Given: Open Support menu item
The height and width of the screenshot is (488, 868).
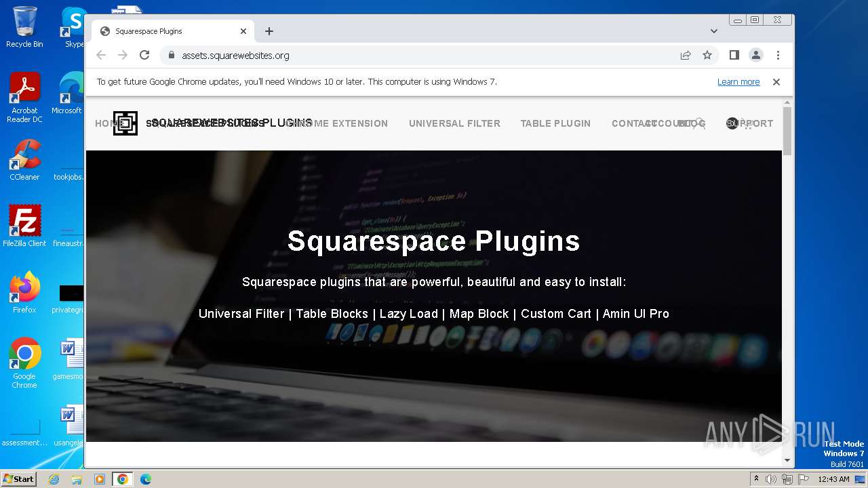Looking at the screenshot, I should pos(749,123).
